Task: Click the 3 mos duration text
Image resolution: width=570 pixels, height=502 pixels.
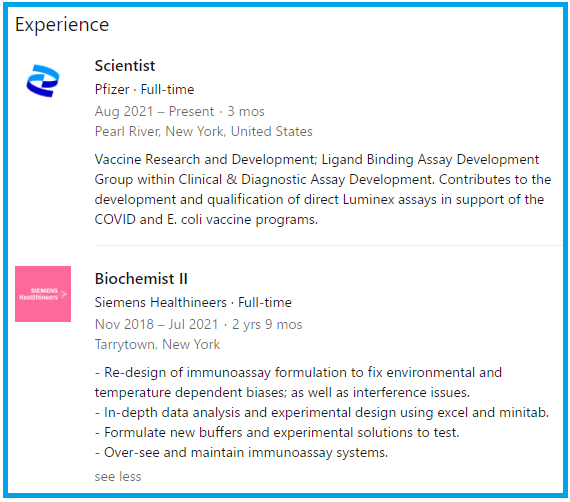Action: [x=246, y=111]
